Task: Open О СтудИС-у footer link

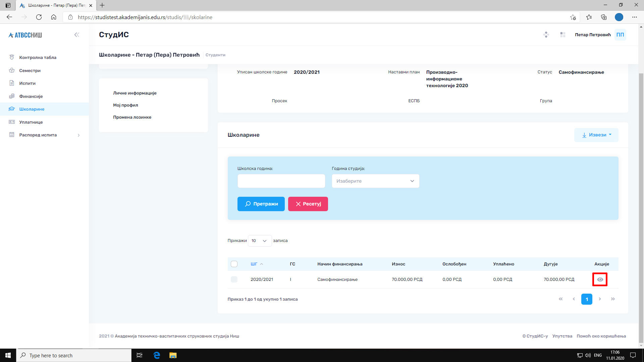Action: [x=535, y=336]
